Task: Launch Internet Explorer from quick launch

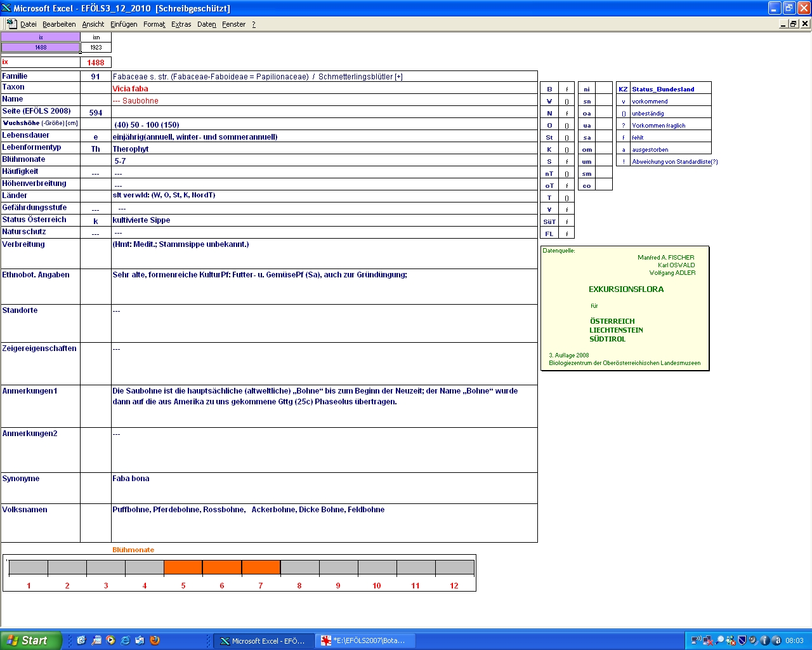Action: pyautogui.click(x=125, y=640)
